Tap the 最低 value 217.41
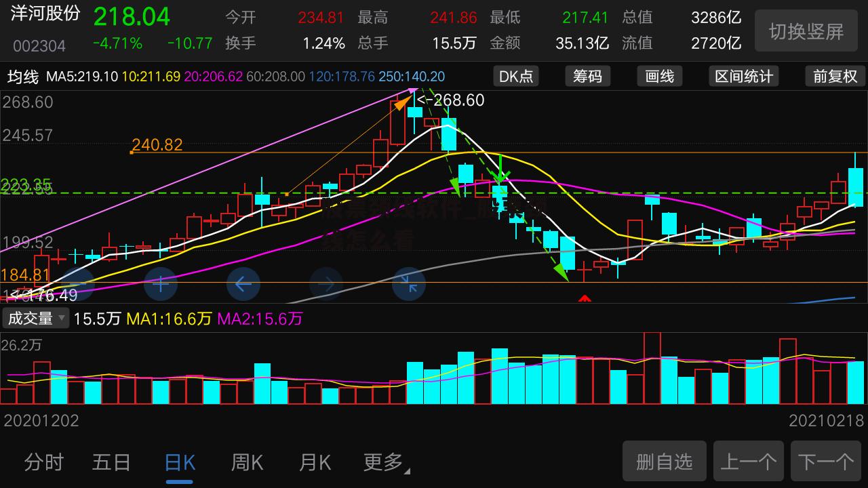This screenshot has height=488, width=868. 585,18
